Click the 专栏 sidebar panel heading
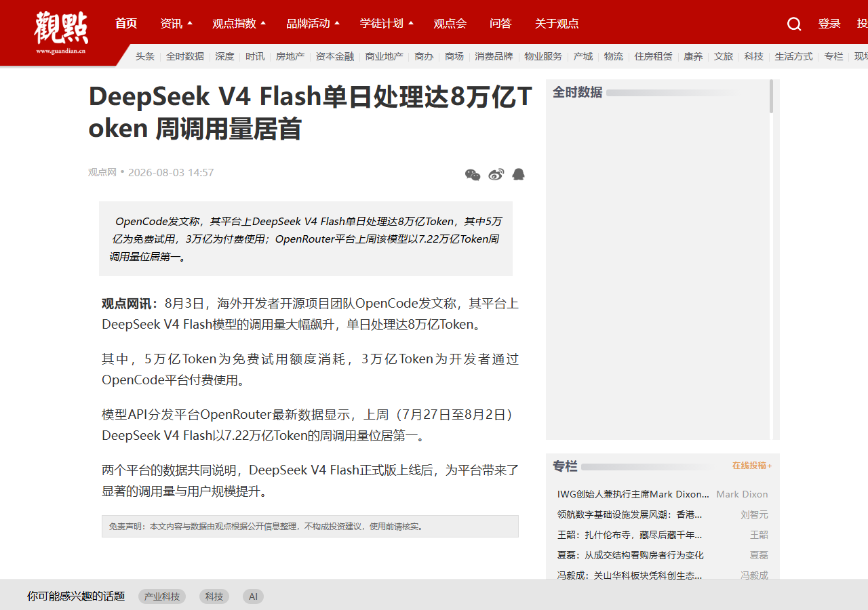Image resolution: width=868 pixels, height=610 pixels. (565, 466)
